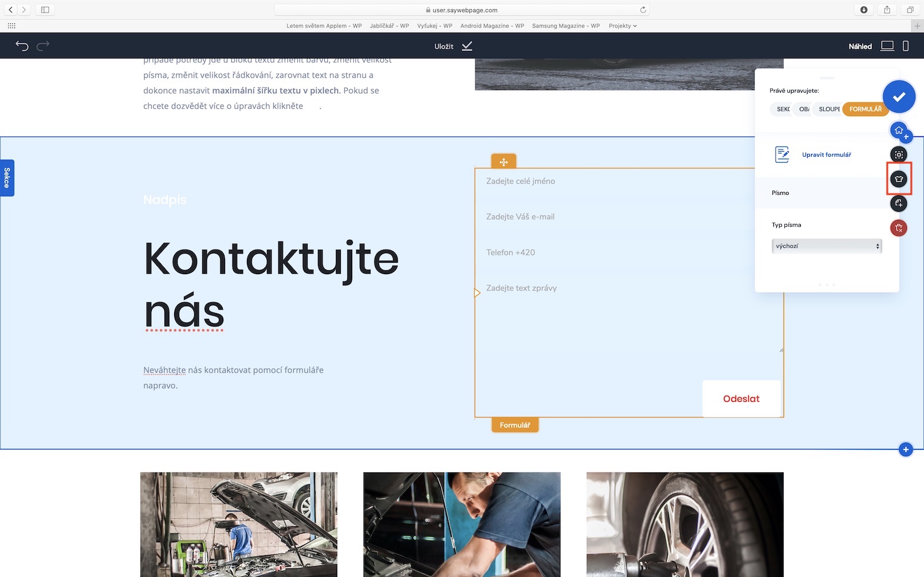Open Vyfukej - WP bookmark
Image resolution: width=924 pixels, height=577 pixels.
[435, 26]
